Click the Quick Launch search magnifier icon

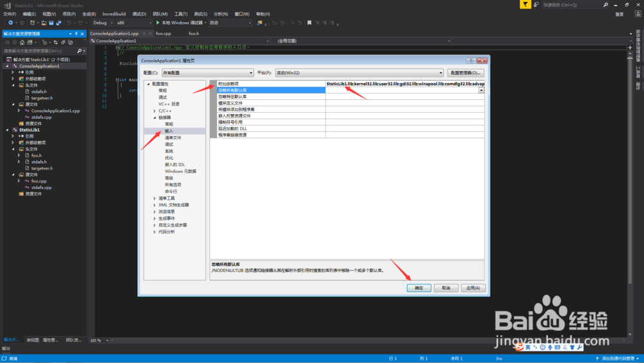point(605,5)
